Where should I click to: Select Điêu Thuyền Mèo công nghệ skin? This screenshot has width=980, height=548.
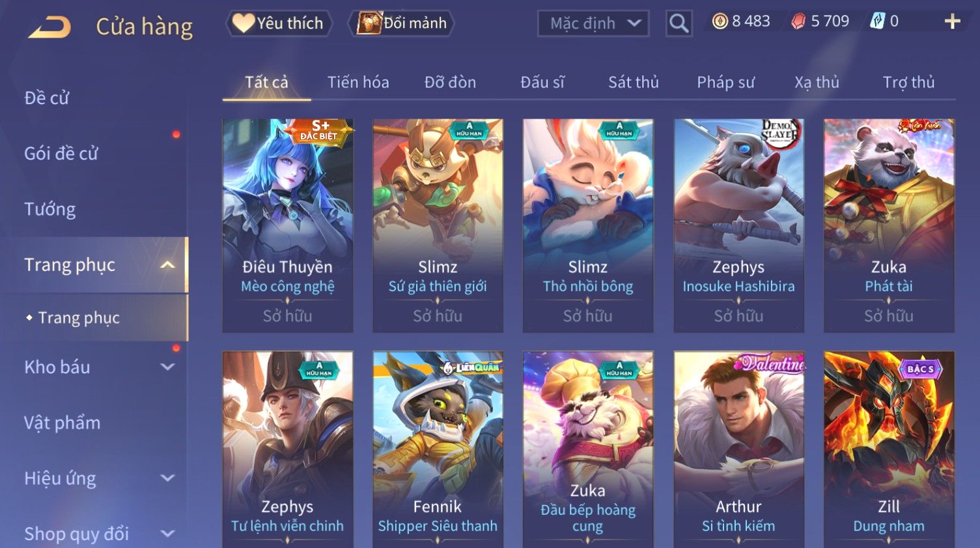(288, 225)
